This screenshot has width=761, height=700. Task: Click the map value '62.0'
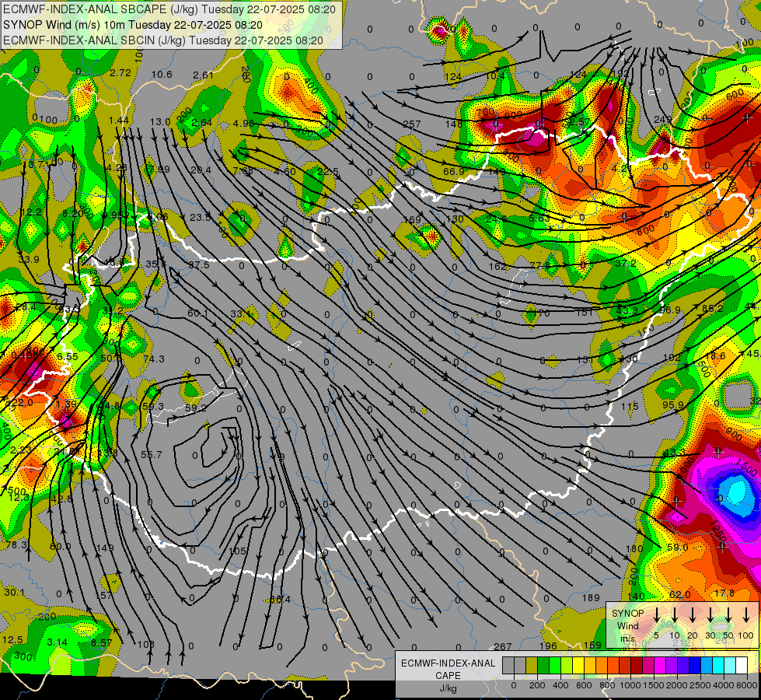tap(679, 594)
